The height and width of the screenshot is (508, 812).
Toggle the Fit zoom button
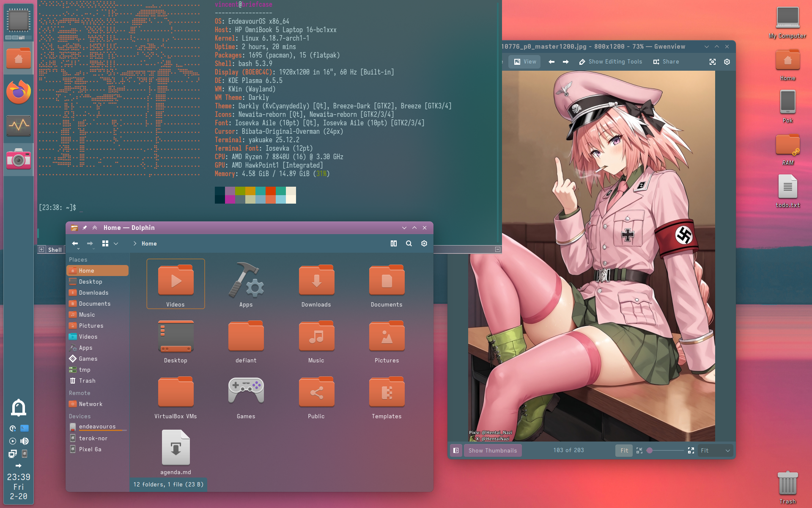click(x=624, y=450)
